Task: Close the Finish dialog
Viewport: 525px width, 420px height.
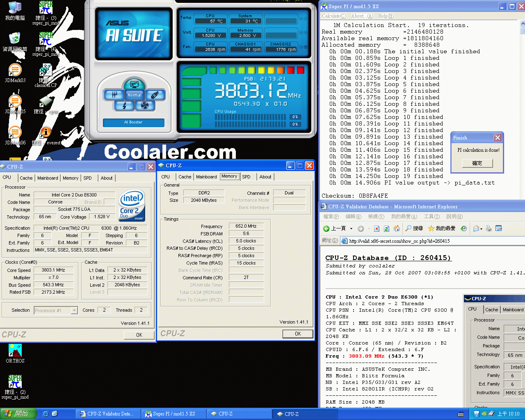Action: tap(498, 137)
